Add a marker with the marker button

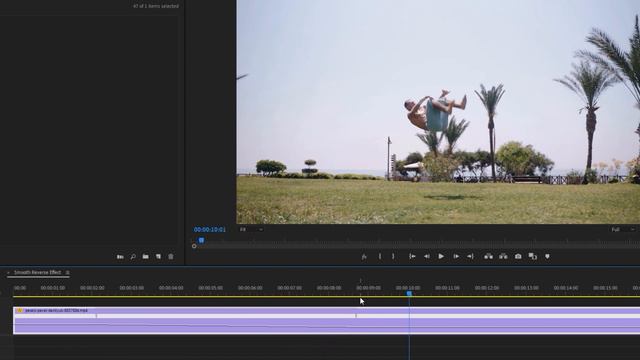(x=547, y=256)
